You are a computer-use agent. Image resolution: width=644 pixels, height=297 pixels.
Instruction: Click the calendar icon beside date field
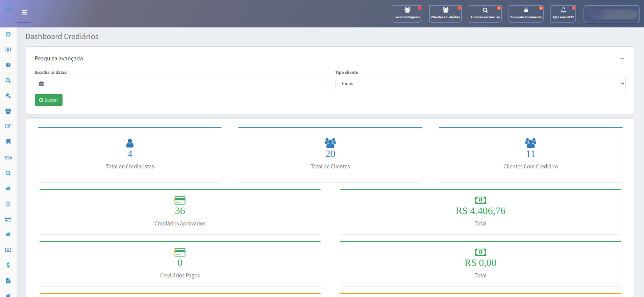41,83
